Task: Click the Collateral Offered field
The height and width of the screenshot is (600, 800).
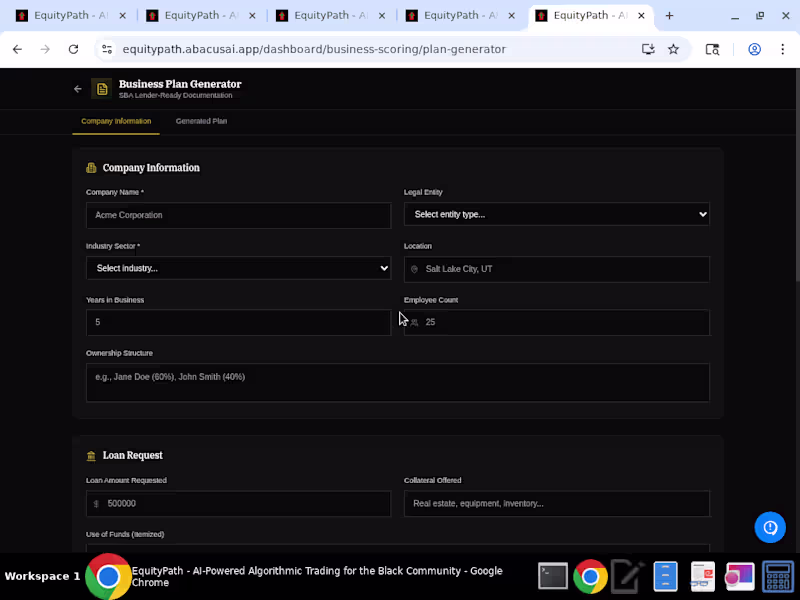Action: click(557, 504)
